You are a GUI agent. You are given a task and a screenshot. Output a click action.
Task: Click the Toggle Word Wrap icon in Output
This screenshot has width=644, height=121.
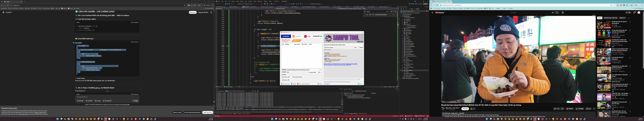[x=255, y=91]
